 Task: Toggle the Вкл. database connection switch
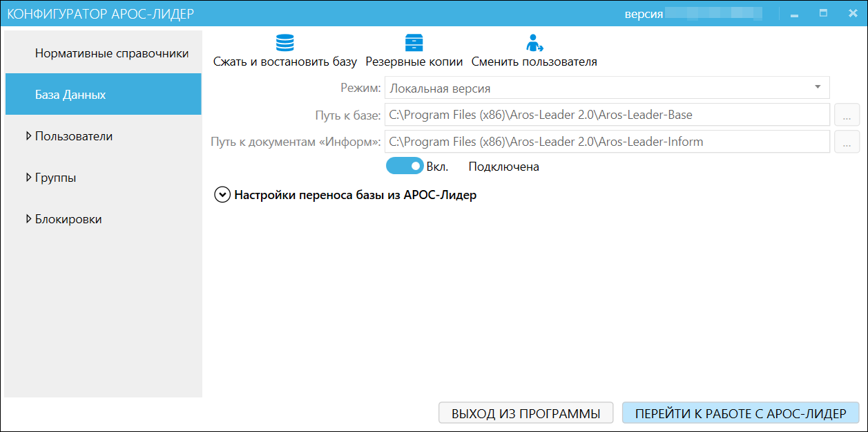[x=405, y=167]
